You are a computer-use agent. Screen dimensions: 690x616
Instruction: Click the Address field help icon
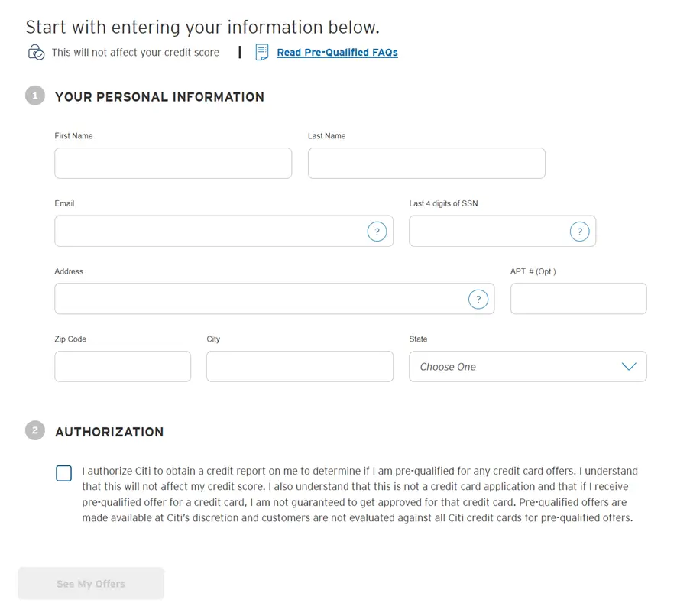click(x=478, y=300)
